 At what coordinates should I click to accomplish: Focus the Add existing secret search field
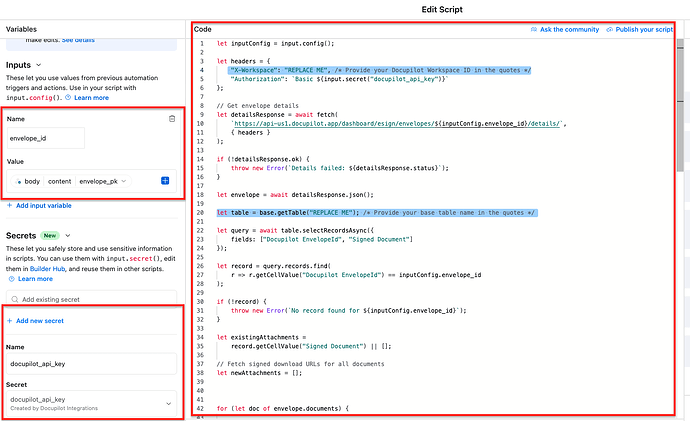[92, 299]
